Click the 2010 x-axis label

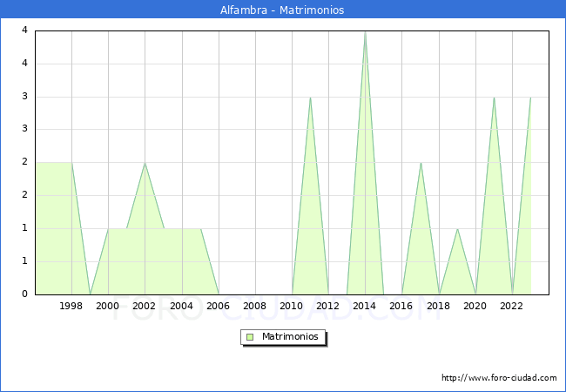coord(292,306)
